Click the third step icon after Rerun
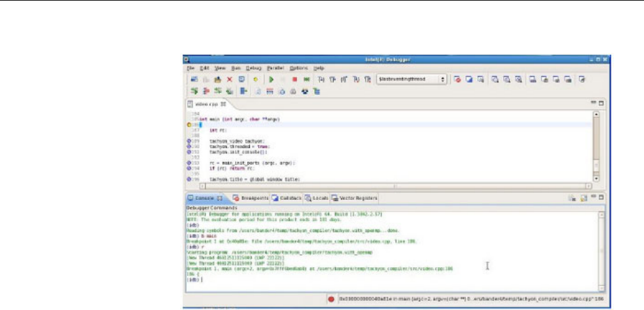The width and height of the screenshot is (644, 310). pos(344,79)
